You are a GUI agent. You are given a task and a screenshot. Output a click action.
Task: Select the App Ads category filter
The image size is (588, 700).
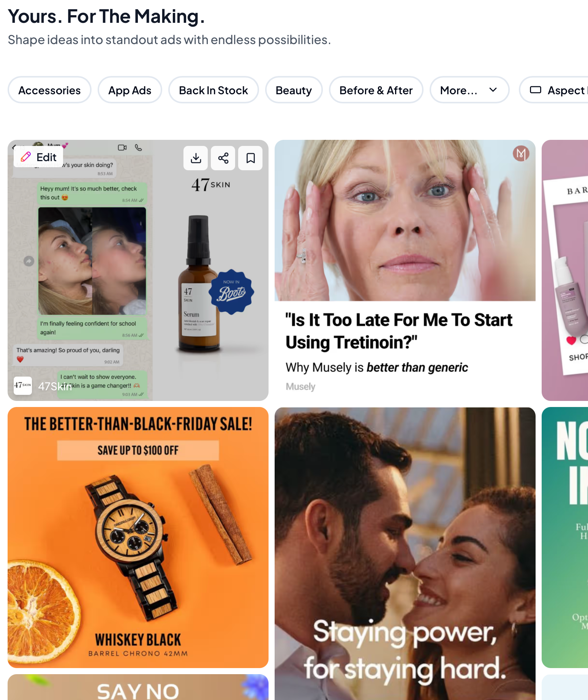pos(130,90)
